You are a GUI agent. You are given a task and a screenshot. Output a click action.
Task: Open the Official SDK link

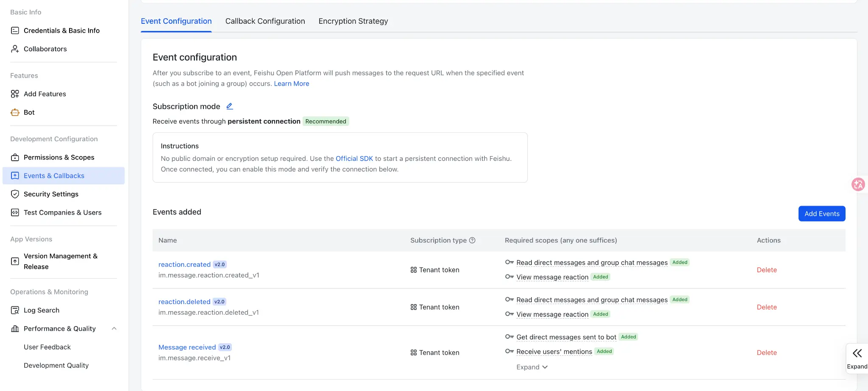coord(354,159)
